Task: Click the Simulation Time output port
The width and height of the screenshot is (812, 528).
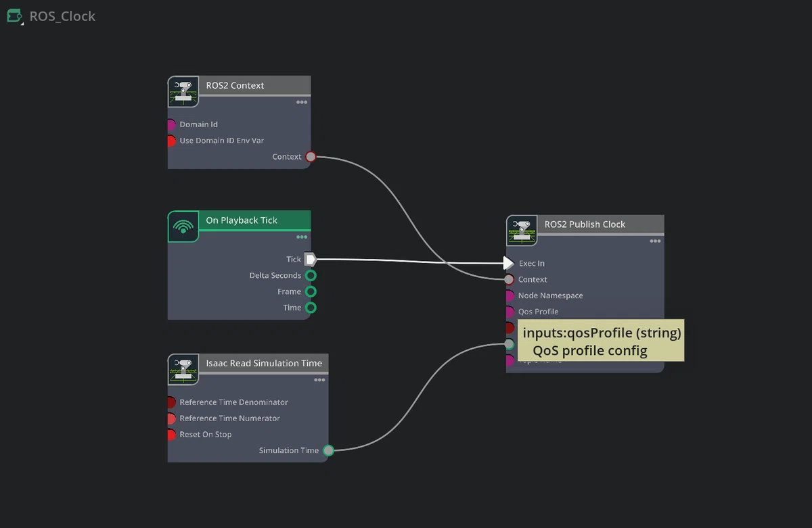Action: (328, 450)
